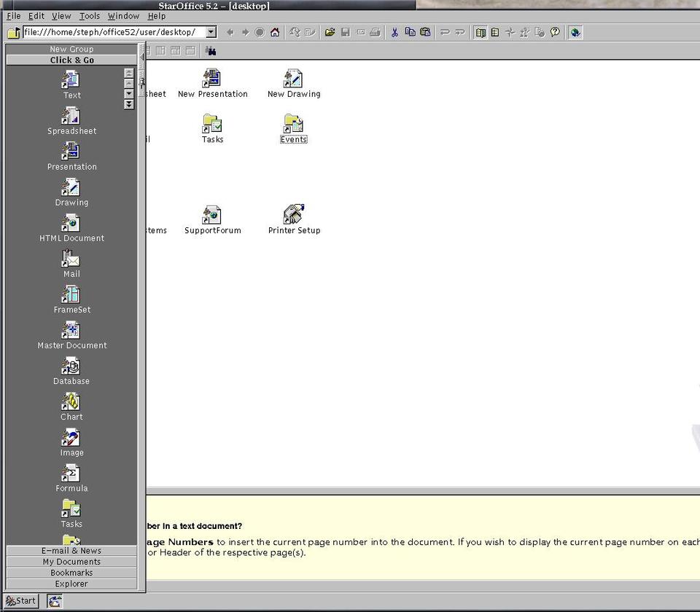Viewport: 700px width, 612px height.
Task: Go to the Home URL icon
Action: pos(275,32)
